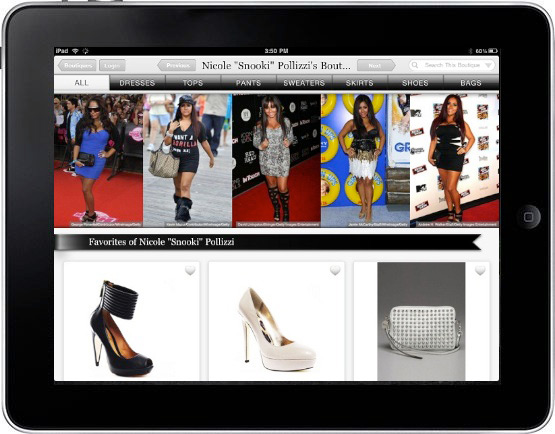Expand the search boutique dropdown arrow

pos(488,65)
